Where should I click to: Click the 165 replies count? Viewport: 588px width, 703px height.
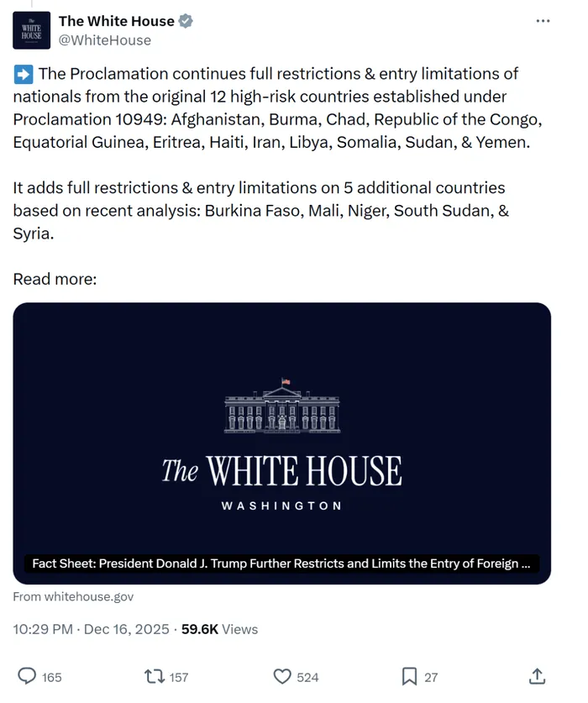(x=52, y=677)
